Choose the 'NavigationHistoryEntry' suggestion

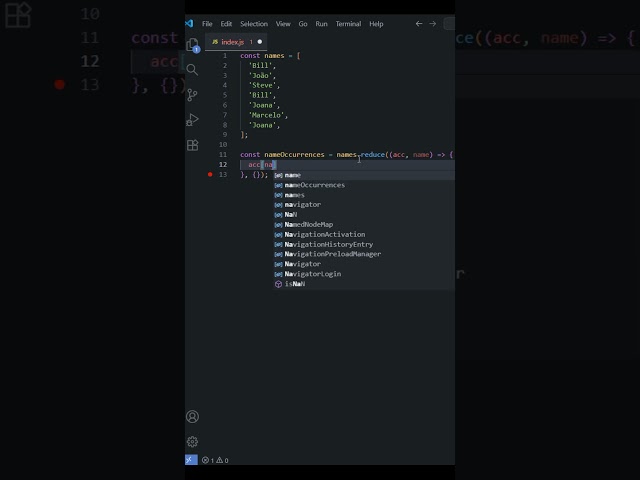[364, 244]
